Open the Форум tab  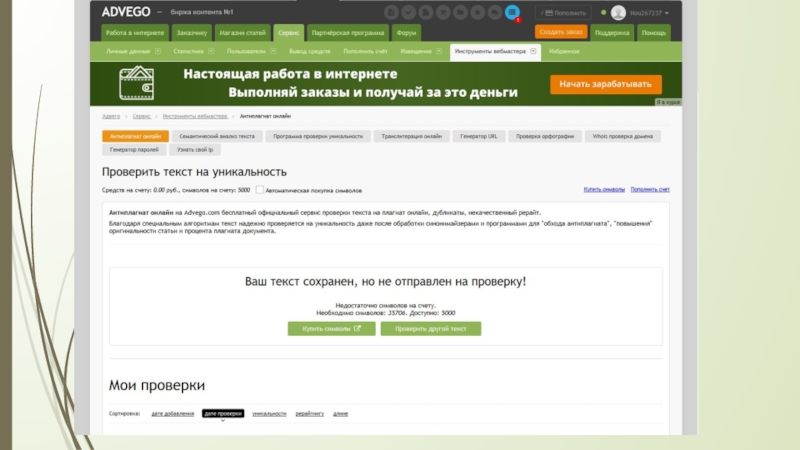[406, 33]
